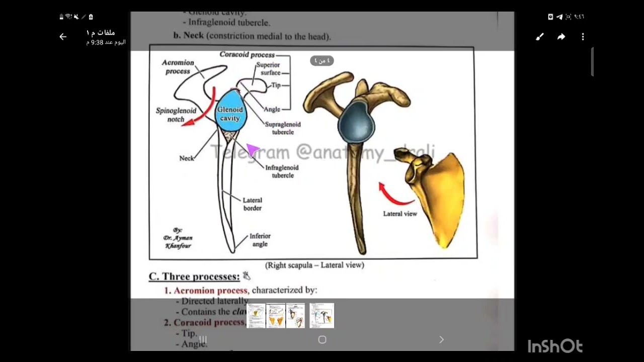Screen dimensions: 644x362
Task: Tap the 'Infraglenoid tubercle' diagram label
Action: pyautogui.click(x=282, y=171)
